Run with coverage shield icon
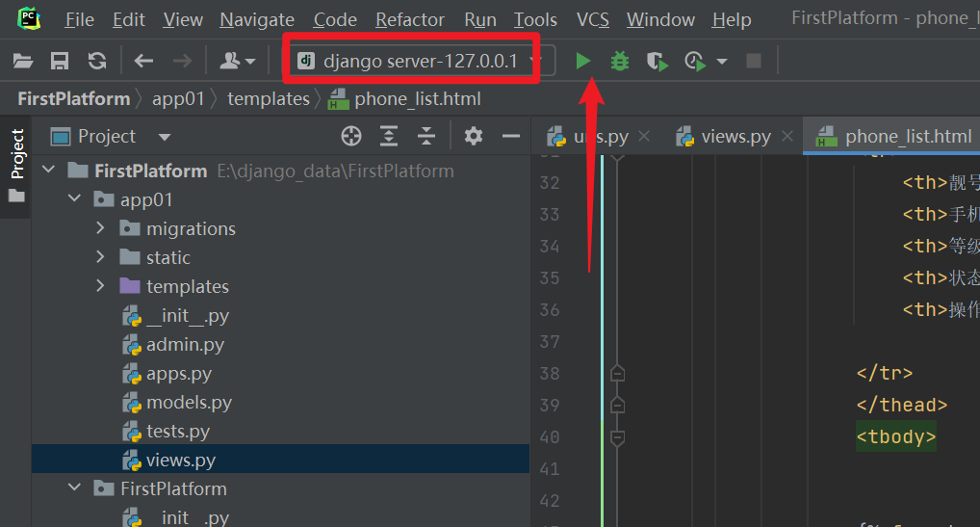The height and width of the screenshot is (527, 980). pyautogui.click(x=657, y=61)
